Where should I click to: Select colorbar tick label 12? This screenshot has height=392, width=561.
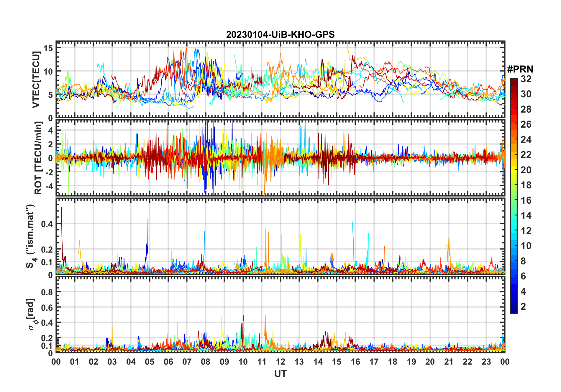(526, 231)
